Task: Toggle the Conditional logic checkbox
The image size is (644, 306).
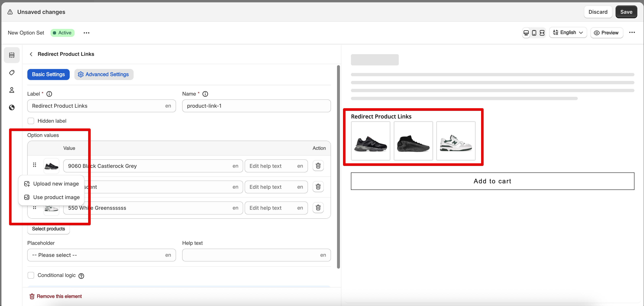Action: (x=31, y=275)
